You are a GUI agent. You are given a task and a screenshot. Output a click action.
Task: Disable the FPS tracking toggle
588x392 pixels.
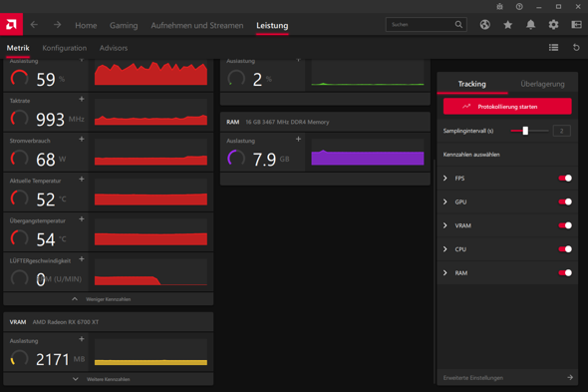pos(565,178)
